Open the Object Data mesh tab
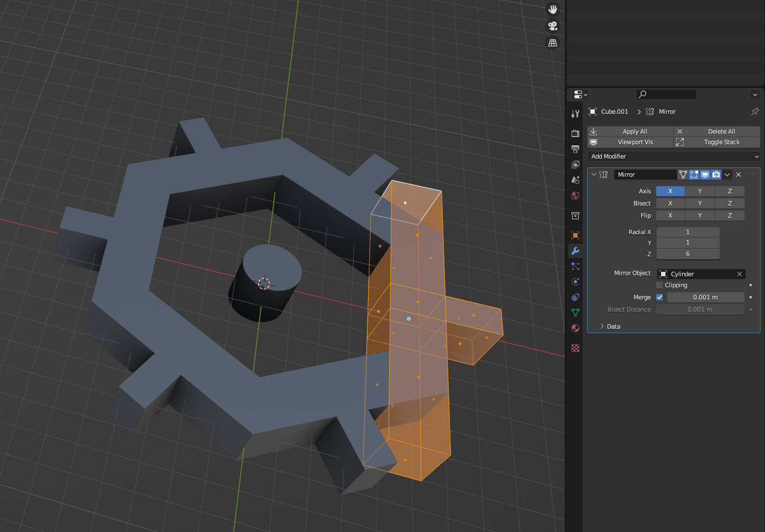The width and height of the screenshot is (765, 532). [575, 313]
